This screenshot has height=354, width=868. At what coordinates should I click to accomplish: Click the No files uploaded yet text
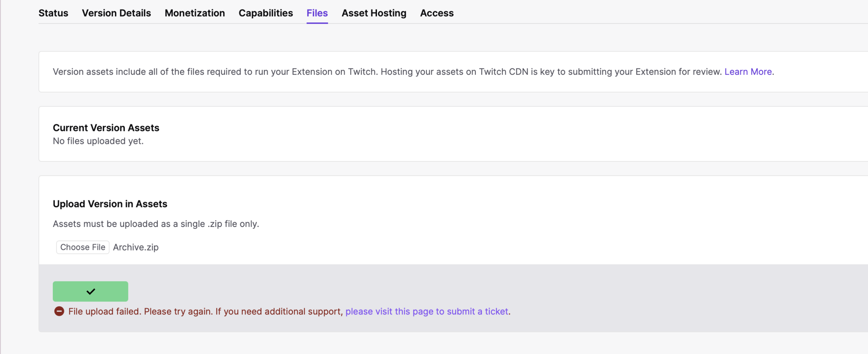98,141
